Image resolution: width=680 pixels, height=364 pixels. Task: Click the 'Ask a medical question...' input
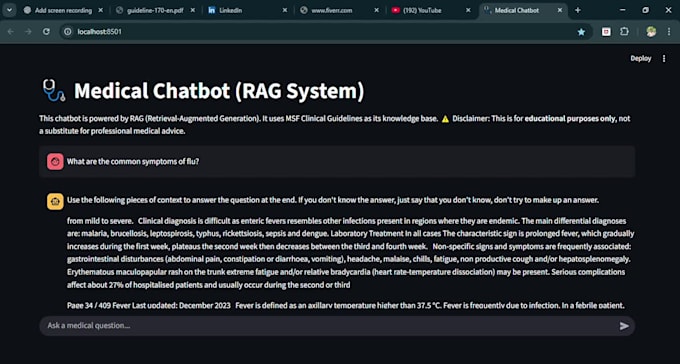330,326
